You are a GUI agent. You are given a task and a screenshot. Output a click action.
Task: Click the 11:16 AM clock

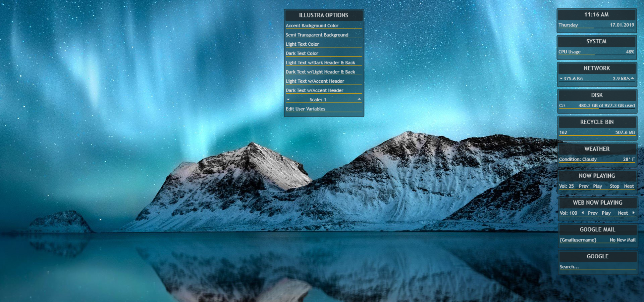coord(596,14)
